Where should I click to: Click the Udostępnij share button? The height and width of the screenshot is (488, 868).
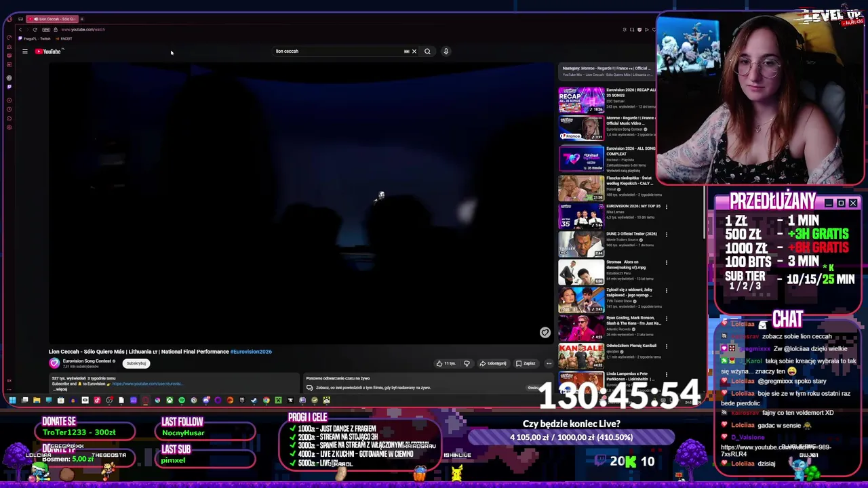tap(493, 363)
